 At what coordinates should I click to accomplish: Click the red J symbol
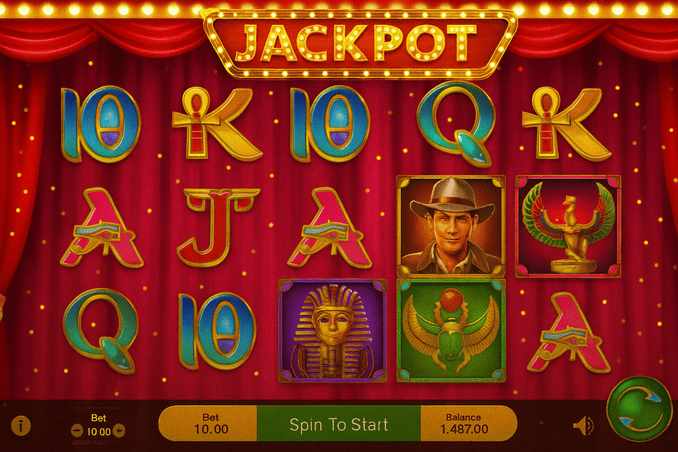pos(218,227)
